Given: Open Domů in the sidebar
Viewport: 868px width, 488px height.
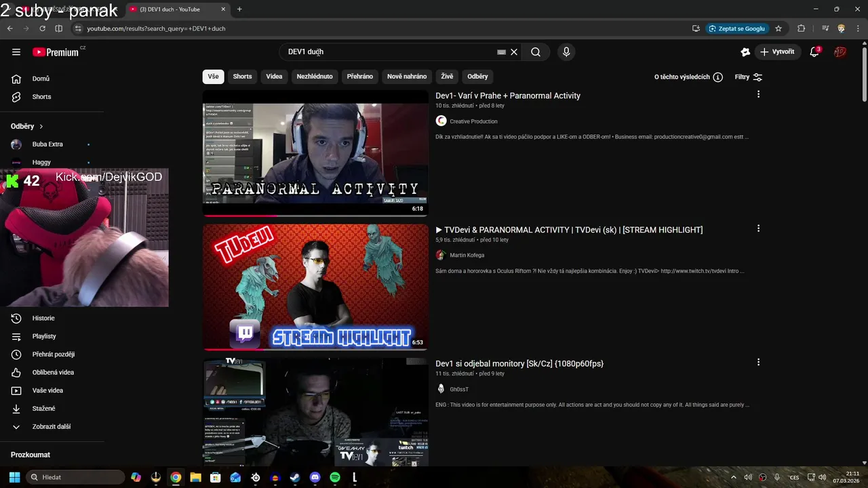Looking at the screenshot, I should (x=41, y=79).
